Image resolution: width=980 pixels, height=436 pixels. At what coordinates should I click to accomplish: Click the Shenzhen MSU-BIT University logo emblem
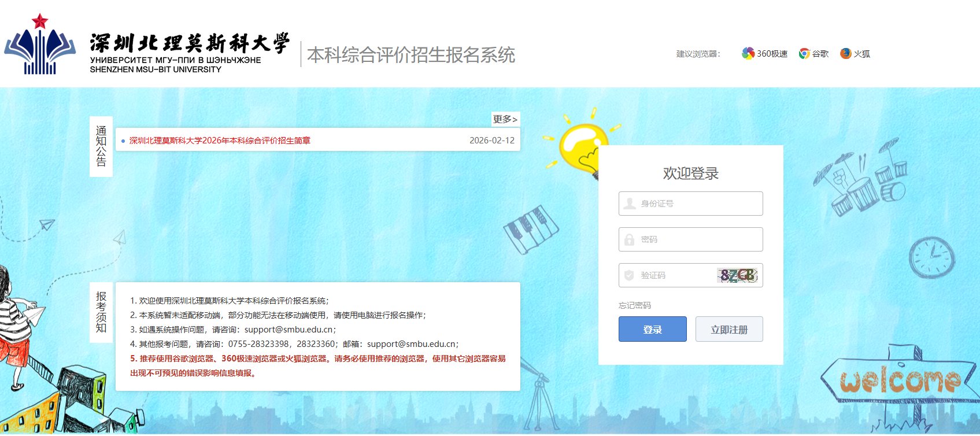[40, 45]
